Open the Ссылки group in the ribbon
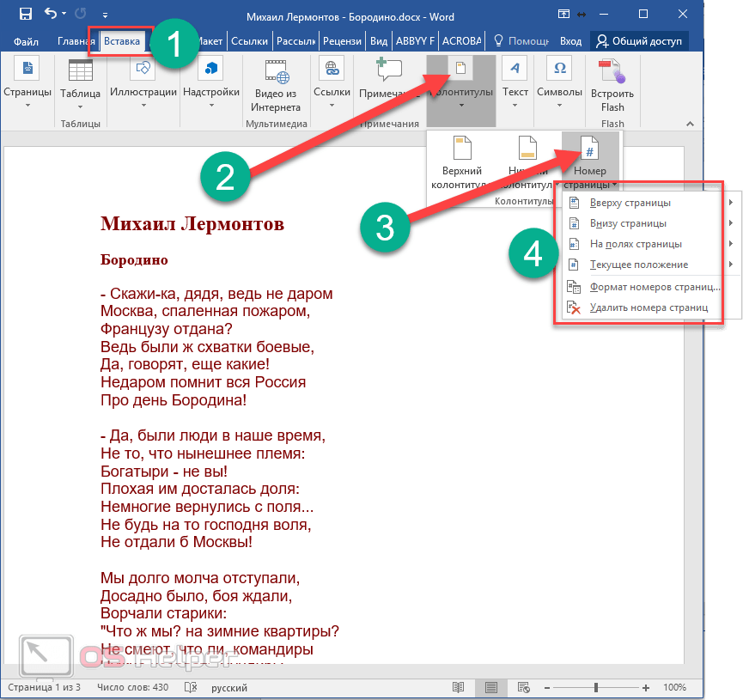Screen dimensions: 743x700 click(x=332, y=83)
